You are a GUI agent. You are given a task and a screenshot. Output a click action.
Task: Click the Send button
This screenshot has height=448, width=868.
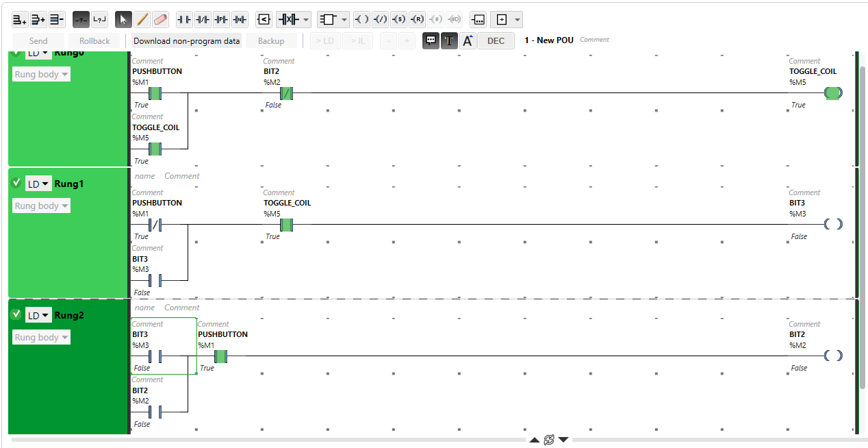click(39, 41)
